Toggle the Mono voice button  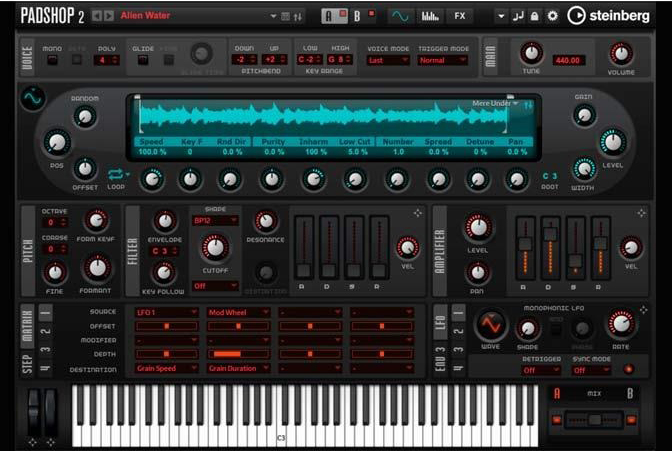pos(53,60)
